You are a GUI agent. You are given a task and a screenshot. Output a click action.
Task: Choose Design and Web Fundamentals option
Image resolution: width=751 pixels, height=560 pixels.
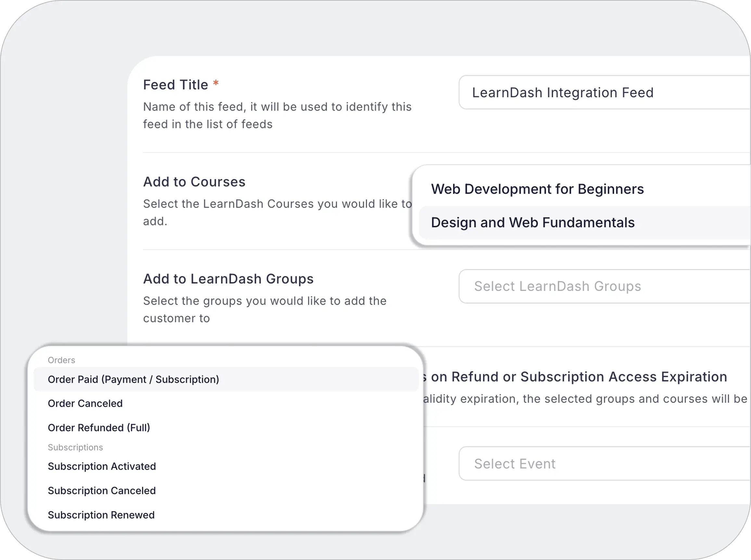pos(533,223)
